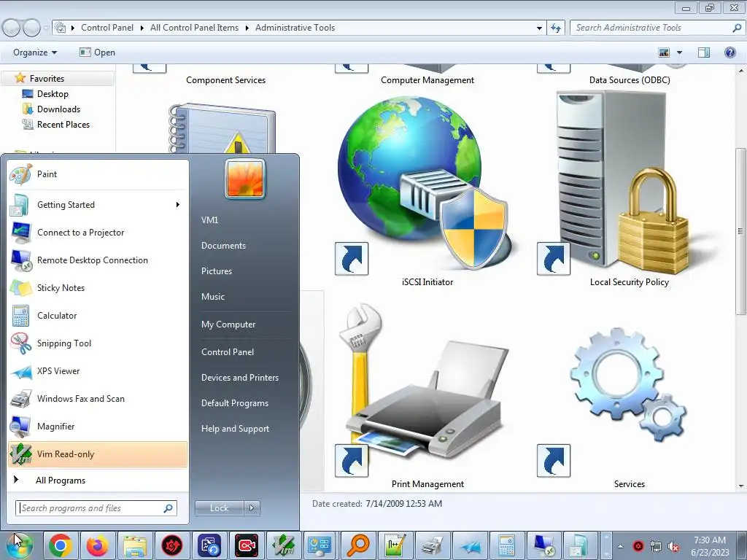Toggle the preview pane button
Image resolution: width=747 pixels, height=560 pixels.
point(704,52)
